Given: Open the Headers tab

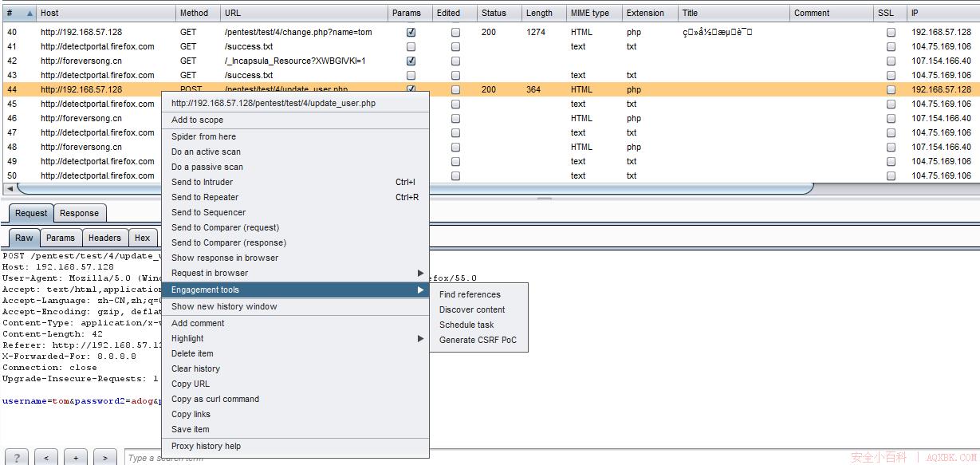Looking at the screenshot, I should click(104, 238).
